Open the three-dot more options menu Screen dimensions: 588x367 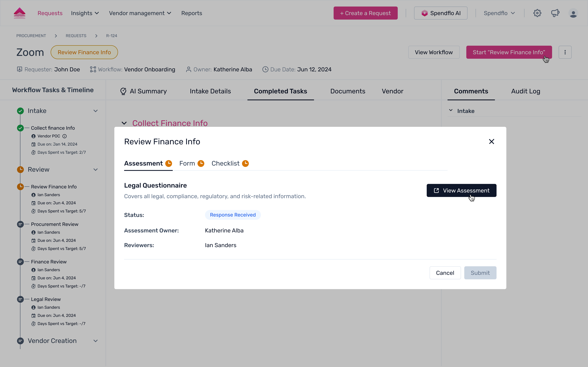565,52
